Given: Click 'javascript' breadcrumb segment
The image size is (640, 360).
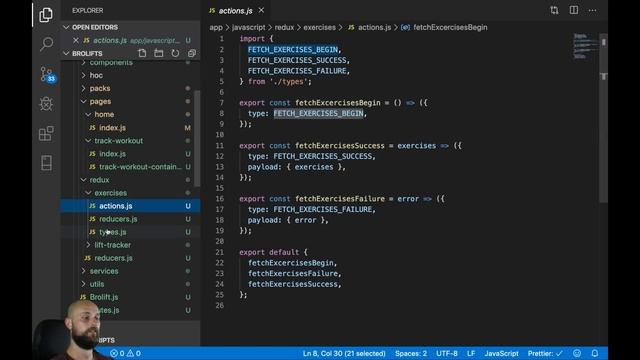Looking at the screenshot, I should (249, 27).
